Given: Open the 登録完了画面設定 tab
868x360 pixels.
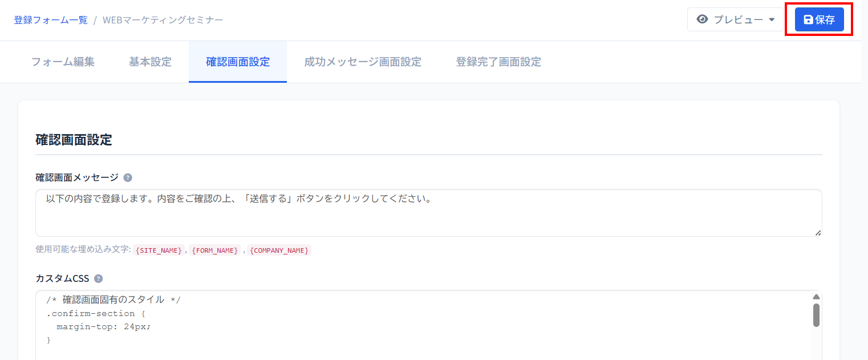Looking at the screenshot, I should 498,62.
